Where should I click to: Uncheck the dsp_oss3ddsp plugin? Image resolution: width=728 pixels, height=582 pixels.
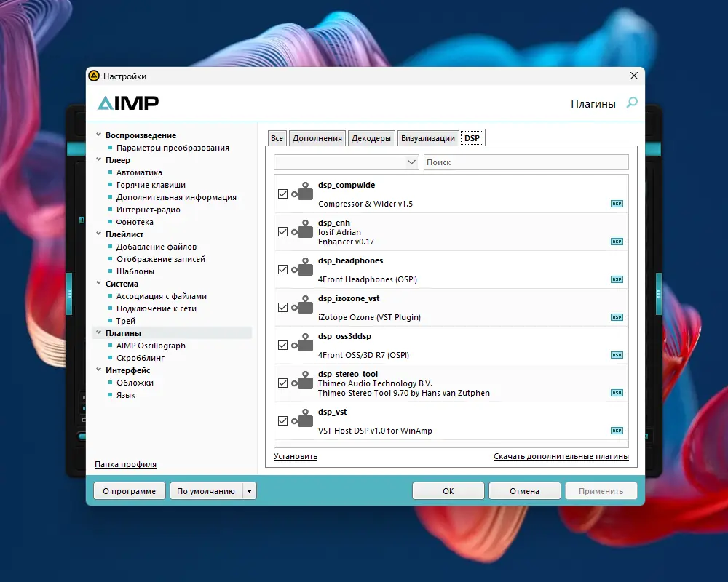pos(282,346)
